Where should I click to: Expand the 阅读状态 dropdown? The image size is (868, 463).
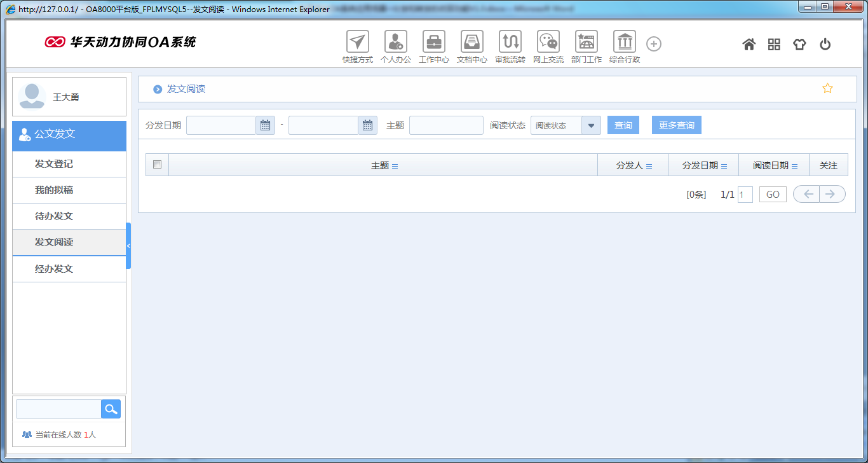[x=591, y=125]
